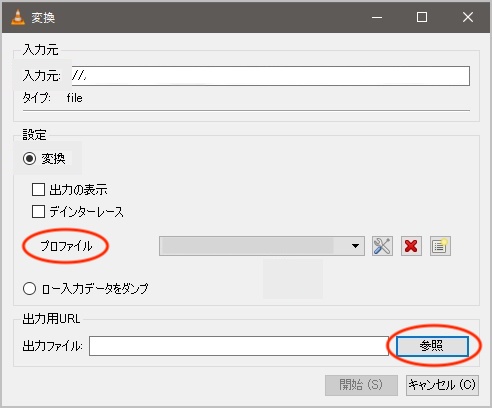This screenshot has height=408, width=492.
Task: Expand the プロファイル dropdown list
Action: click(262, 246)
